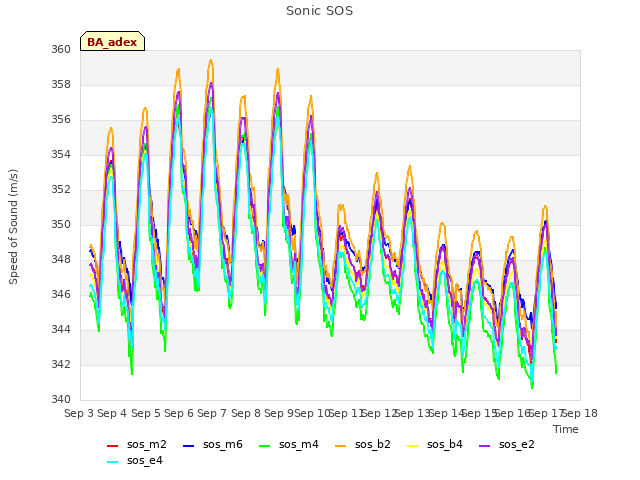Click the Sep 8 x-axis label
The image size is (640, 480).
[246, 413]
